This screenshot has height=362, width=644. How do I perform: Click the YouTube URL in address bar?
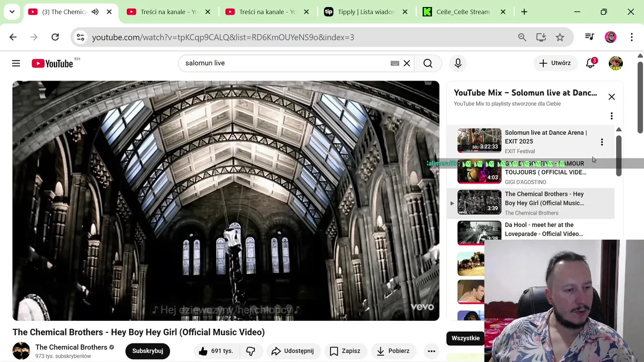coord(223,37)
